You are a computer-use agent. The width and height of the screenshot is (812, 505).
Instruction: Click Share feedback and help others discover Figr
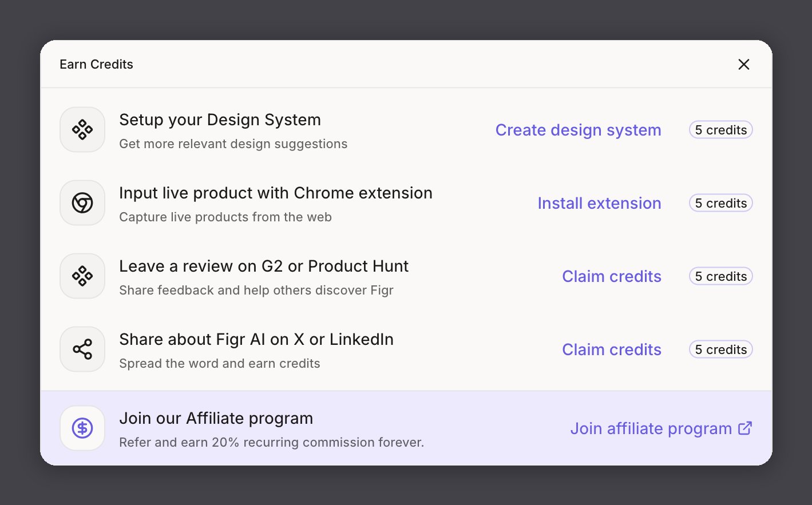click(256, 291)
